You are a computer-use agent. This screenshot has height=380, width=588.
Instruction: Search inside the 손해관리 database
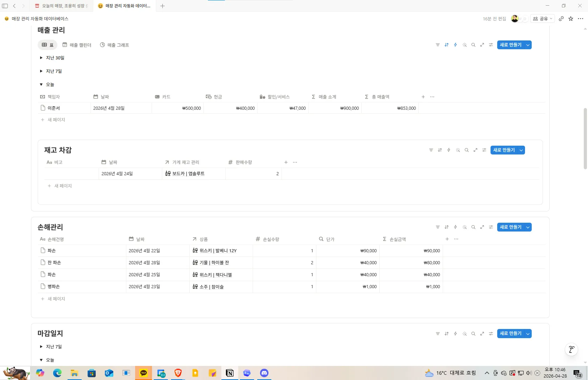(473, 227)
